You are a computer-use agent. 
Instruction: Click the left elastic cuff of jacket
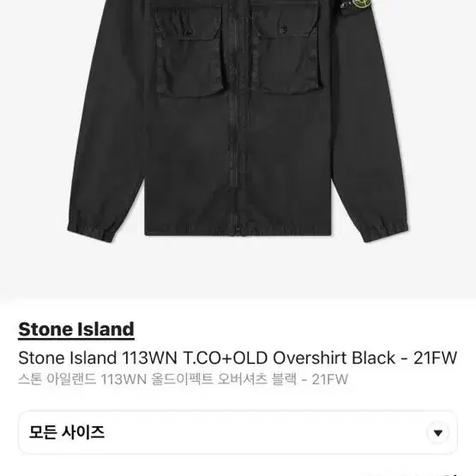point(90,230)
